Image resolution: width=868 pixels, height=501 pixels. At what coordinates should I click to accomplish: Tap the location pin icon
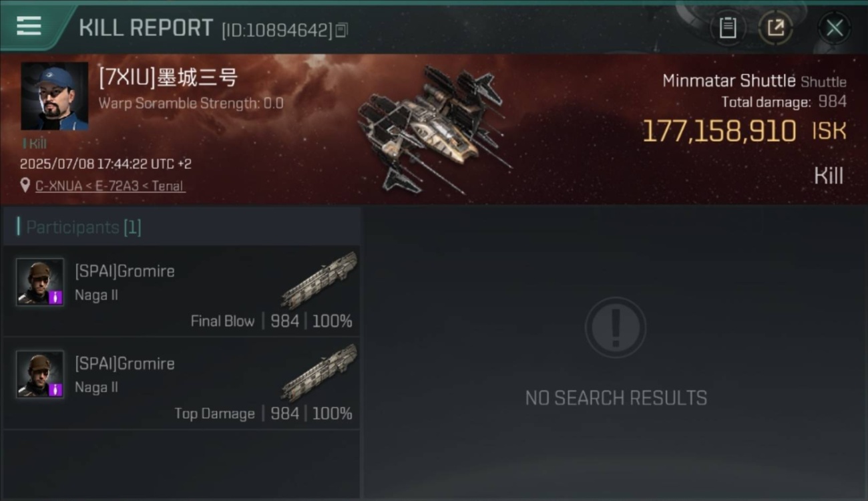click(x=25, y=185)
